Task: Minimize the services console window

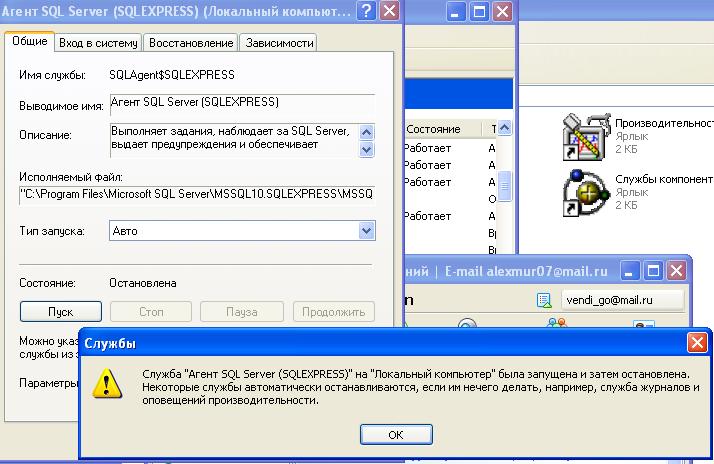Action: pyautogui.click(x=454, y=11)
